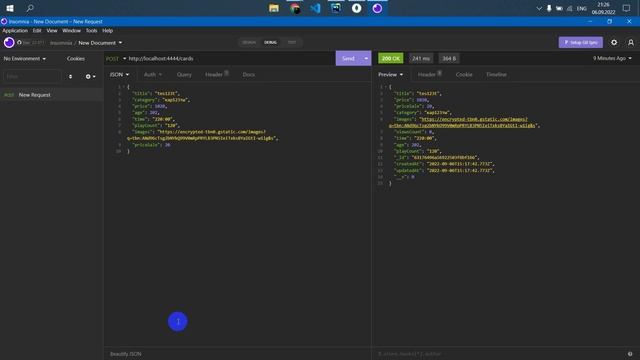
Task: Switch to the response Header tab
Action: pos(429,75)
